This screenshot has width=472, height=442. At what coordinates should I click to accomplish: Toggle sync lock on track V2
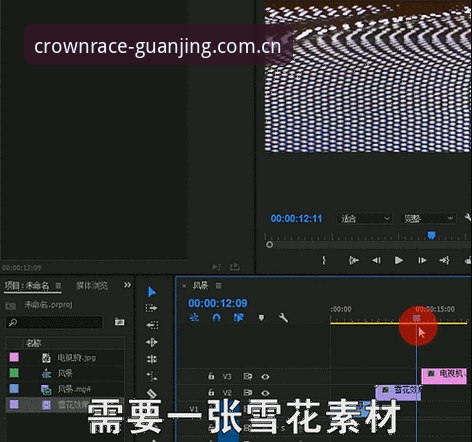click(x=248, y=393)
